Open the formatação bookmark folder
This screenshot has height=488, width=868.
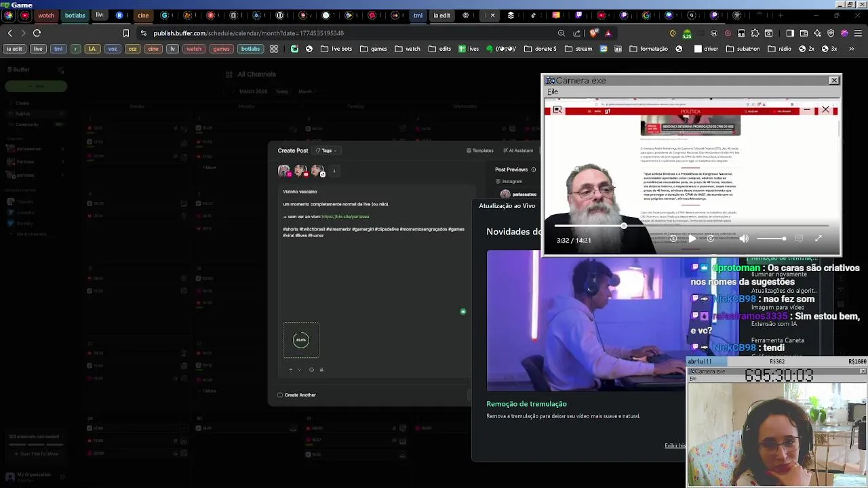click(x=649, y=49)
